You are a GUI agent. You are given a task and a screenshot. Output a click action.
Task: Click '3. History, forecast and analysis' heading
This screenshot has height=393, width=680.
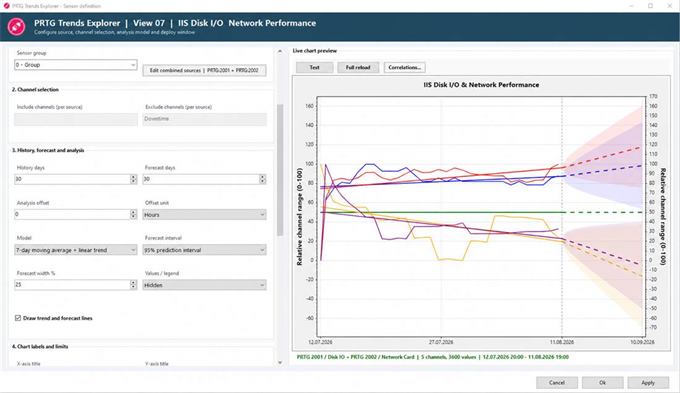[48, 150]
